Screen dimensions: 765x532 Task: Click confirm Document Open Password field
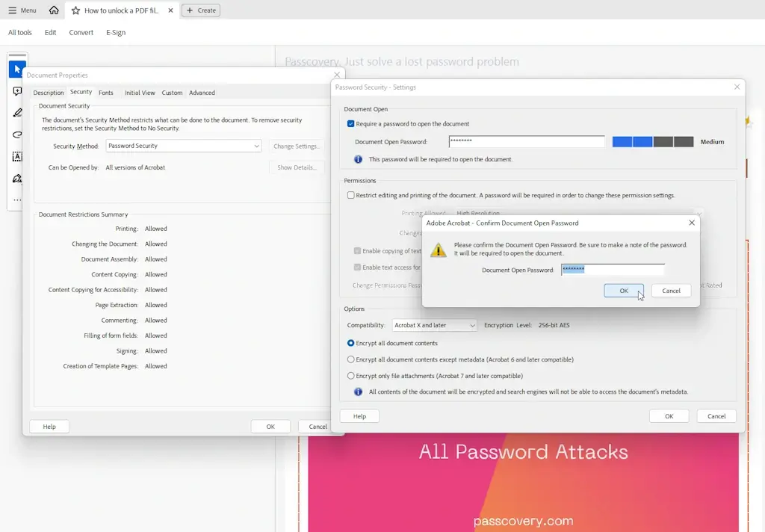(x=613, y=270)
